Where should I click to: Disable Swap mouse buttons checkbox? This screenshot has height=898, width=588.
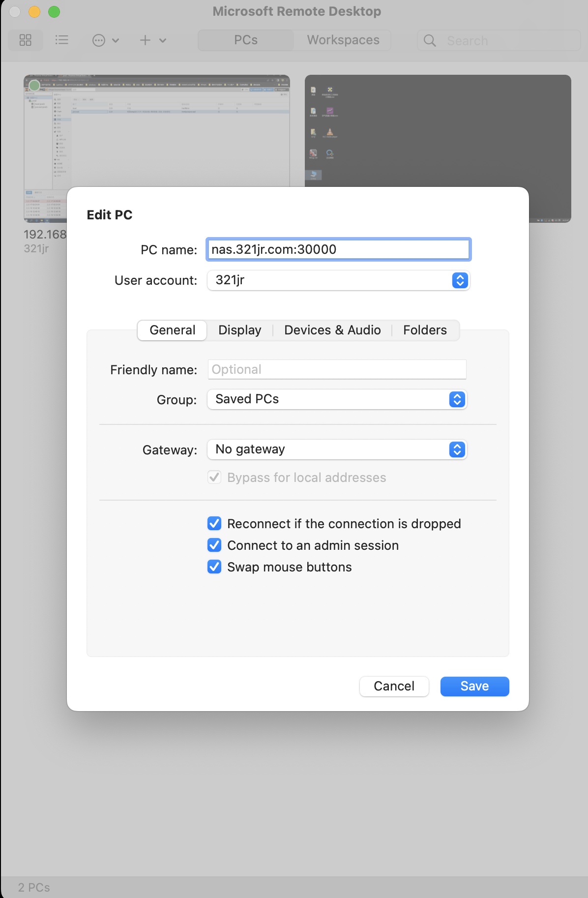214,567
